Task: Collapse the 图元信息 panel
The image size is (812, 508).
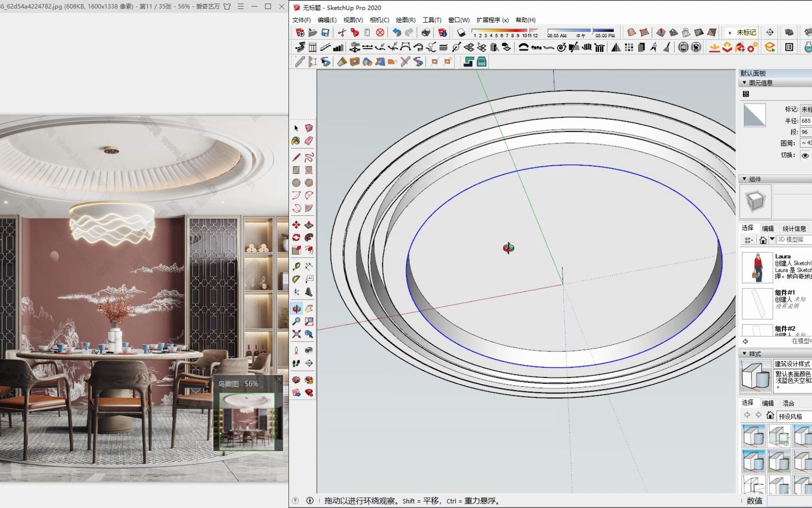Action: [744, 83]
